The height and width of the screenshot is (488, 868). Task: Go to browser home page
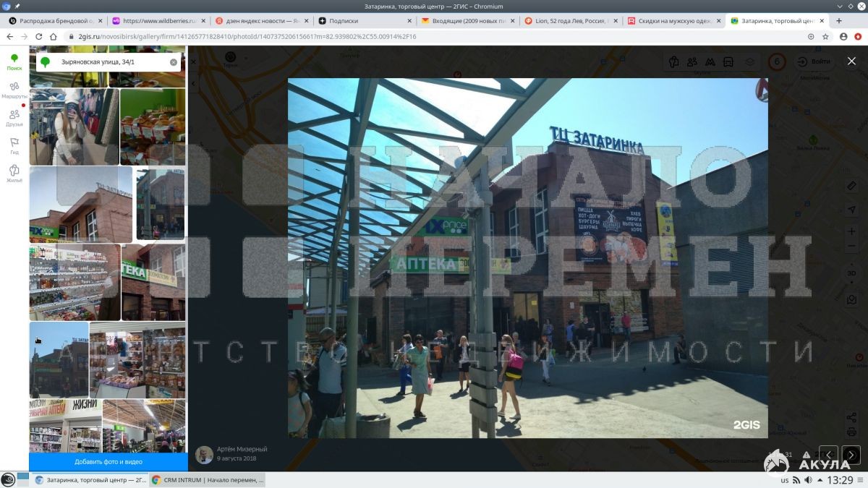[x=53, y=36]
